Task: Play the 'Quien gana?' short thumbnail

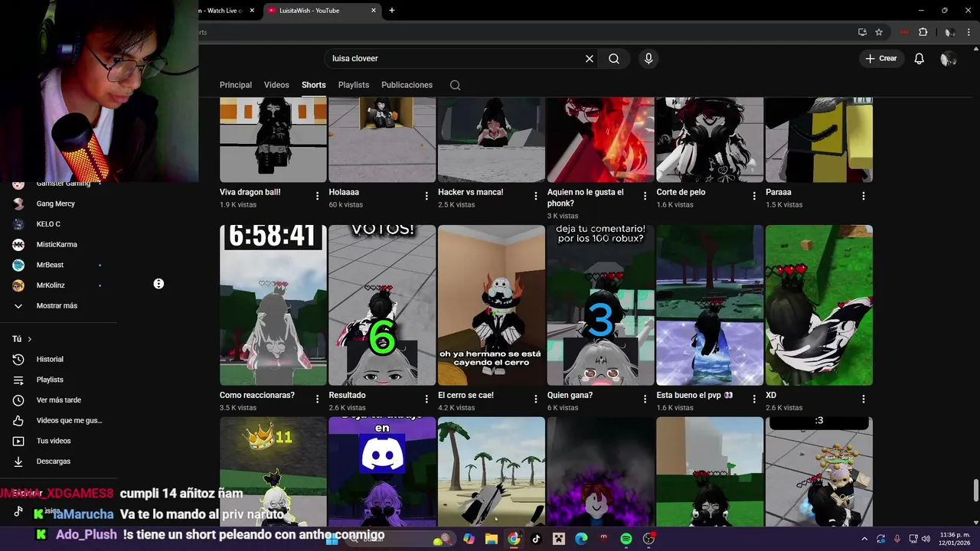Action: coord(601,305)
